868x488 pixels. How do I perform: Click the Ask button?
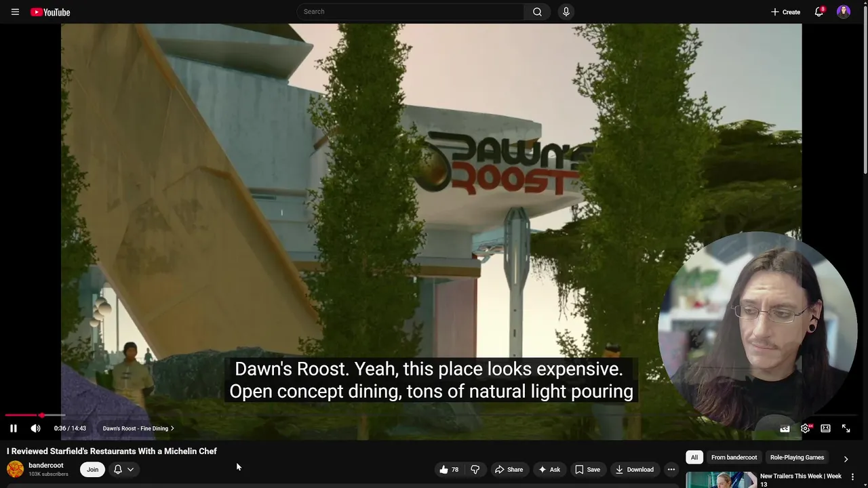[x=549, y=469]
